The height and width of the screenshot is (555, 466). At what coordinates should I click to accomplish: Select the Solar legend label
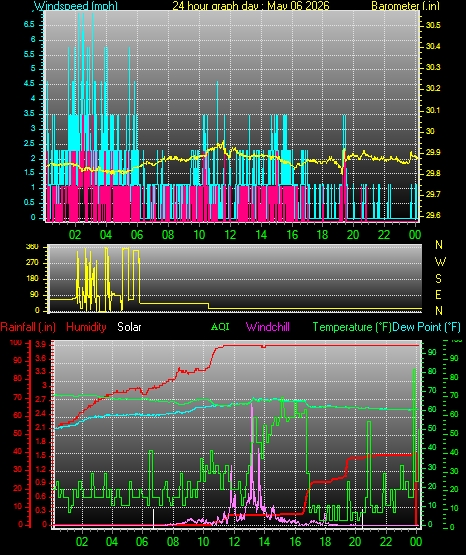coord(129,327)
